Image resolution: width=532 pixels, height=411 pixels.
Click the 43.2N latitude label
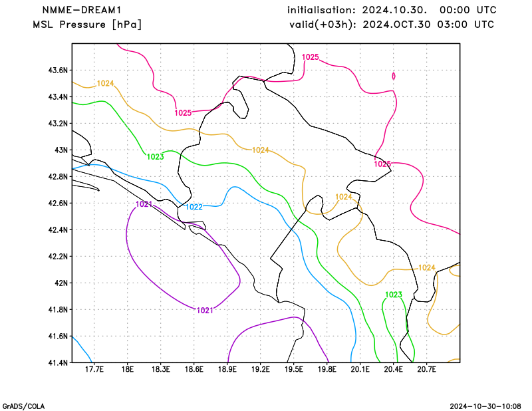pyautogui.click(x=58, y=124)
